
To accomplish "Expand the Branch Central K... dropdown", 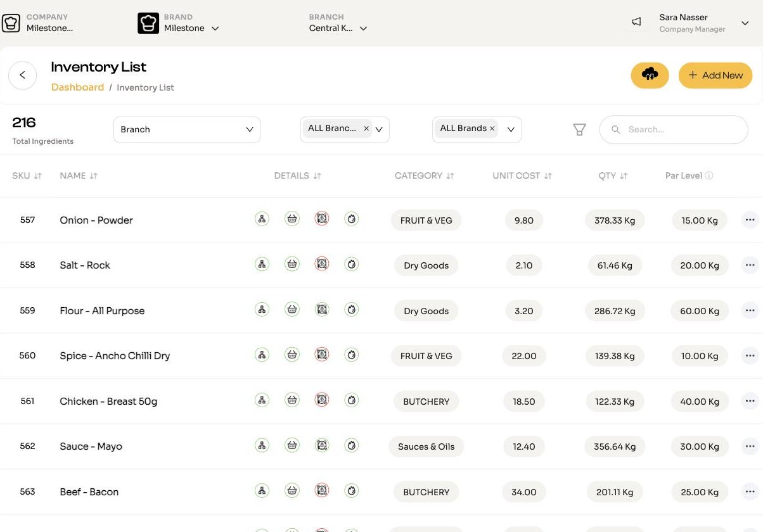I will (x=363, y=28).
